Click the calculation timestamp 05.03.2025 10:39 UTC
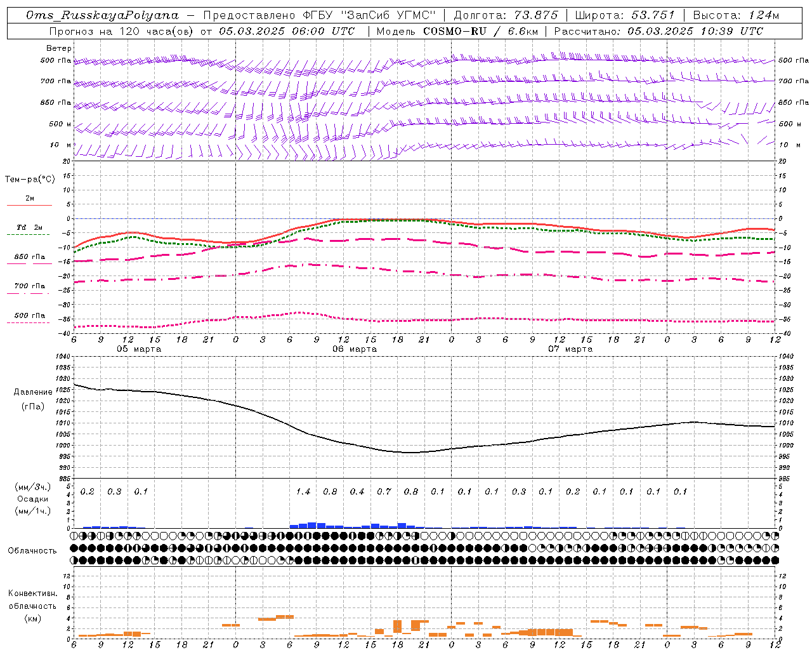The width and height of the screenshot is (812, 650). pyautogui.click(x=695, y=31)
